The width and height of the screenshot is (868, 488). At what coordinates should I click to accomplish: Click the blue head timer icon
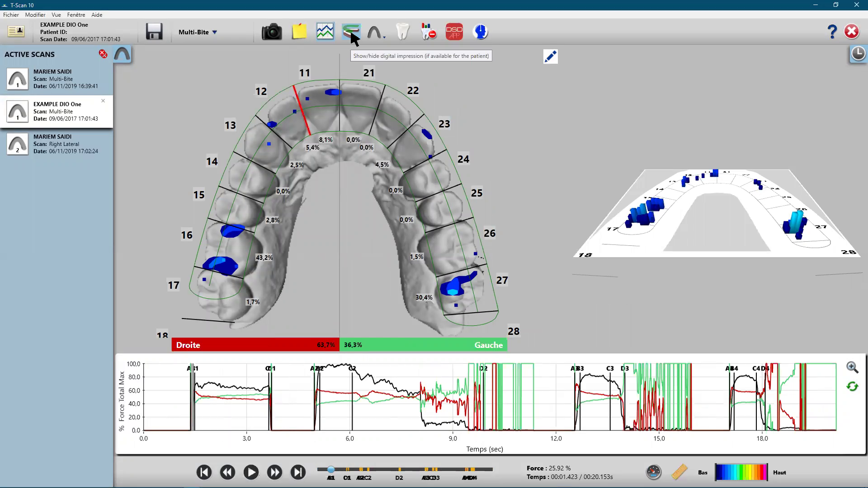pyautogui.click(x=481, y=32)
